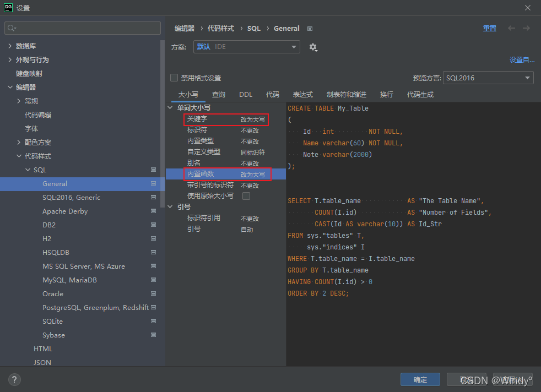Open 代码编辑 settings page

pos(38,115)
